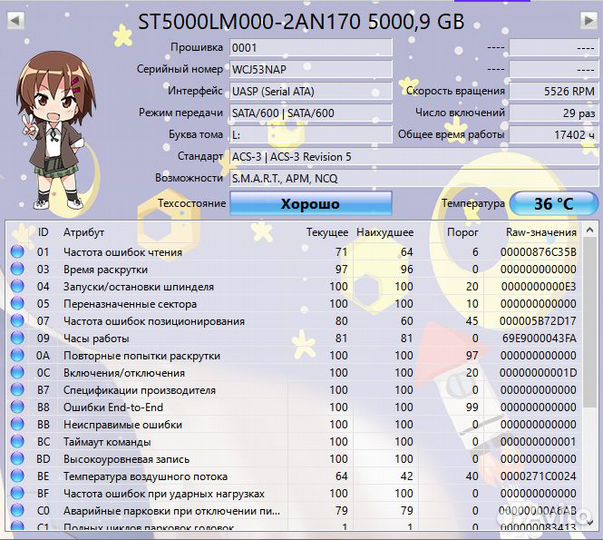Click status icon for Ошибки End-to-End

pos(17,407)
